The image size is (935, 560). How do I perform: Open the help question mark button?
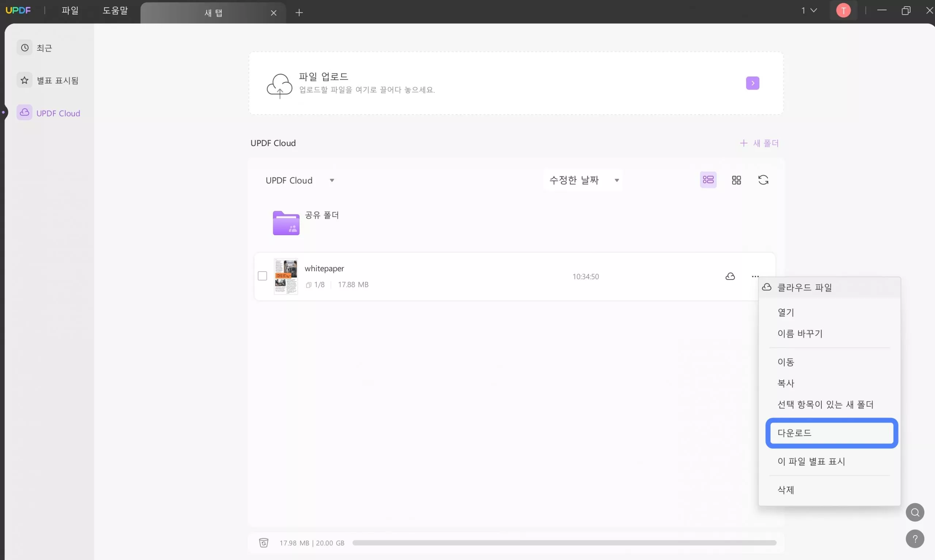915,539
